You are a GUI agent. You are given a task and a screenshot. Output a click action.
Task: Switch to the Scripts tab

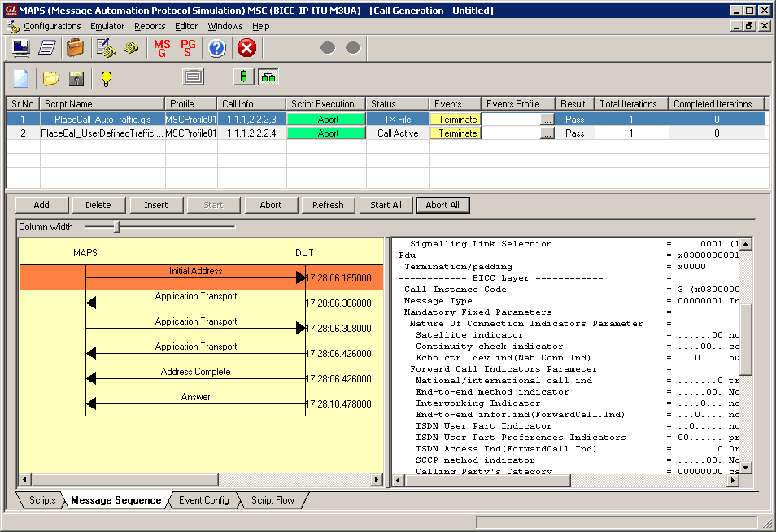[x=42, y=500]
